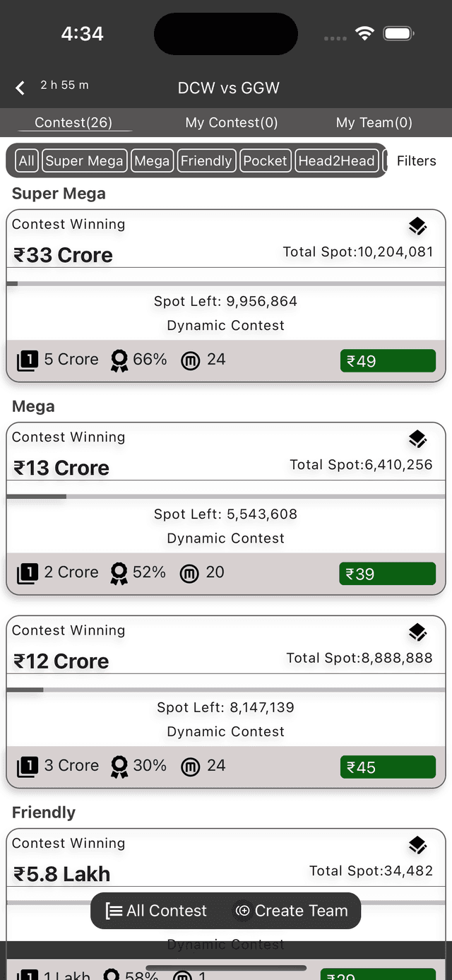This screenshot has height=980, width=452.
Task: Tap layers icon on ₹33 Crore contest
Action: click(417, 226)
